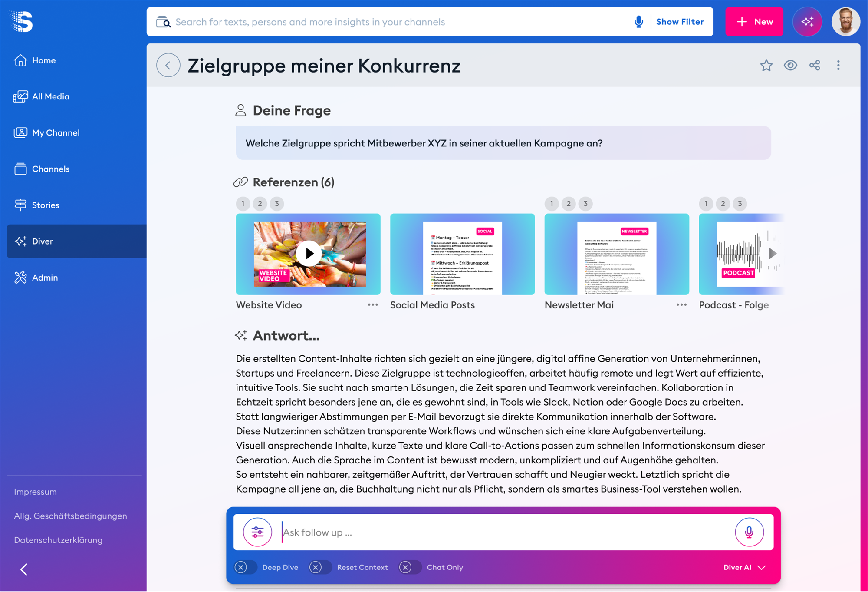Open the header three-dot options menu

click(x=838, y=65)
